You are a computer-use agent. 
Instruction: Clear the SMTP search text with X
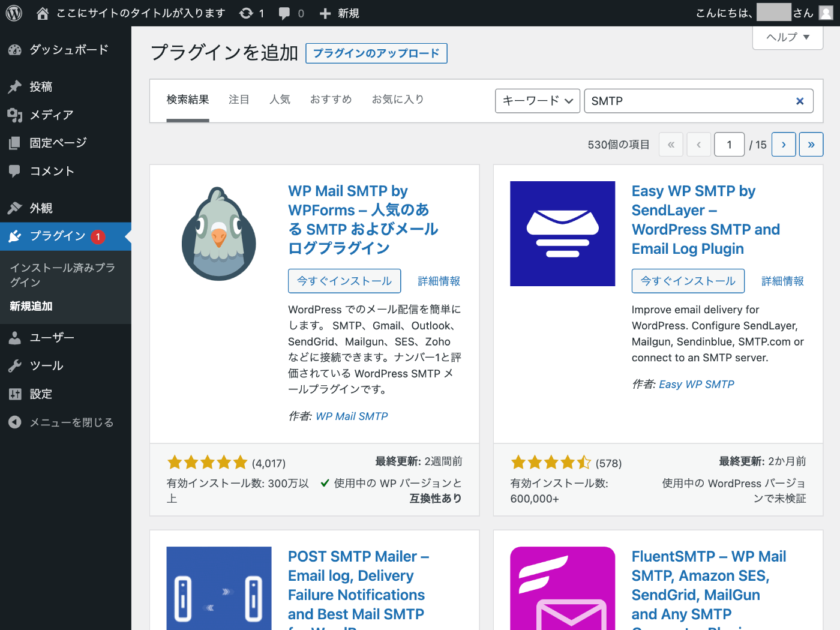[800, 101]
